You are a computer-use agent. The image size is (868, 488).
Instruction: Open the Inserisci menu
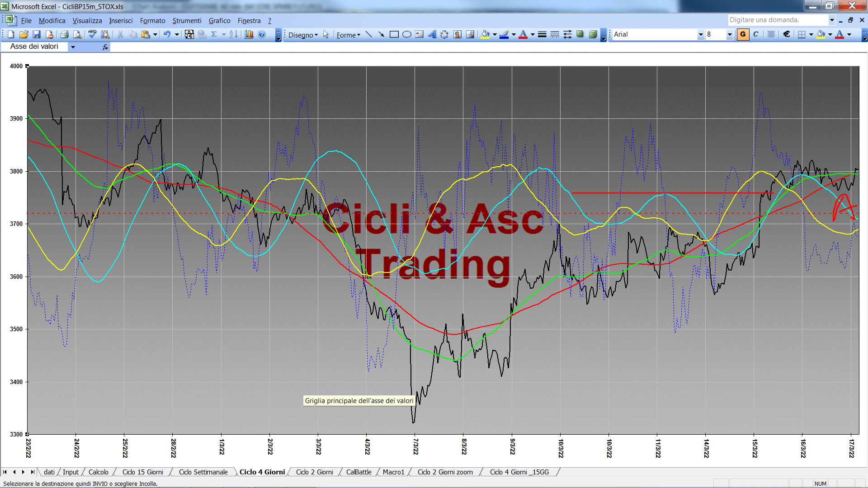pos(121,21)
